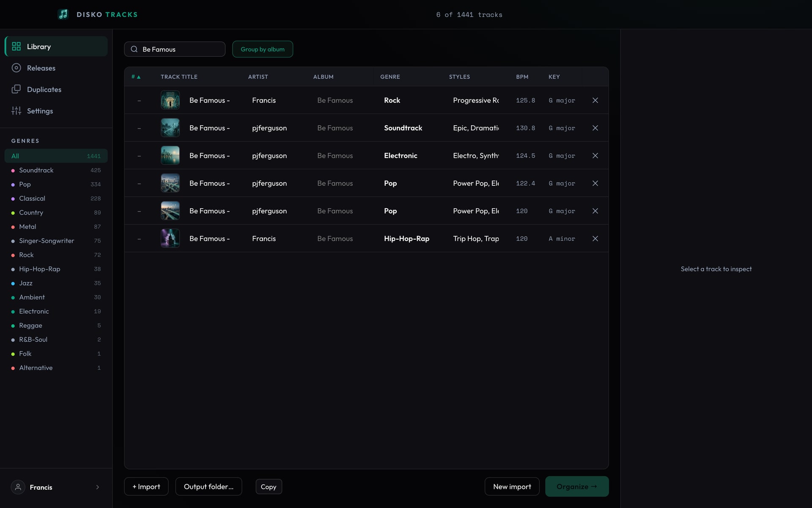Remove the Rock genre track row
This screenshot has height=508, width=812.
click(x=595, y=100)
